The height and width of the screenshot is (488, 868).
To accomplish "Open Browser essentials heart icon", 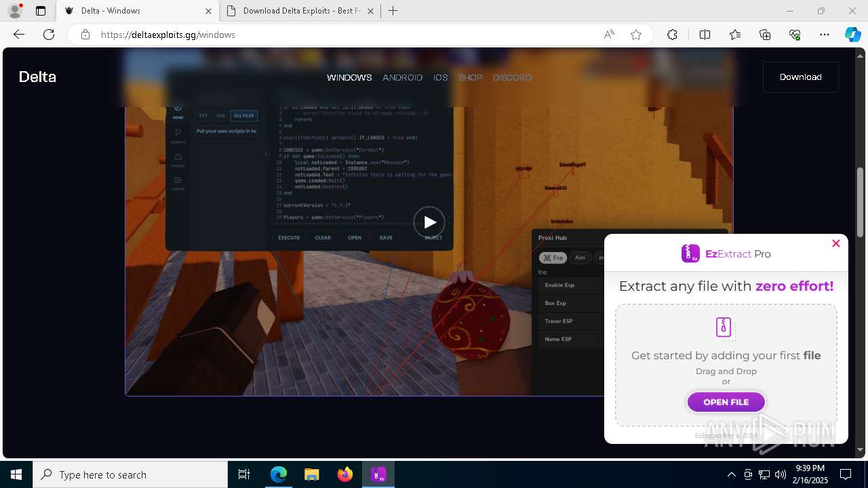I will (x=795, y=35).
